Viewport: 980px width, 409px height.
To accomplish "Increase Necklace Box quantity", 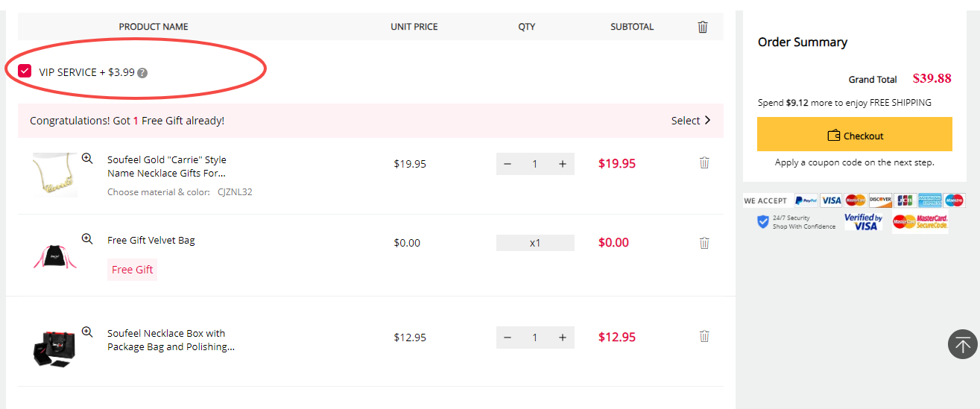I will click(x=563, y=337).
